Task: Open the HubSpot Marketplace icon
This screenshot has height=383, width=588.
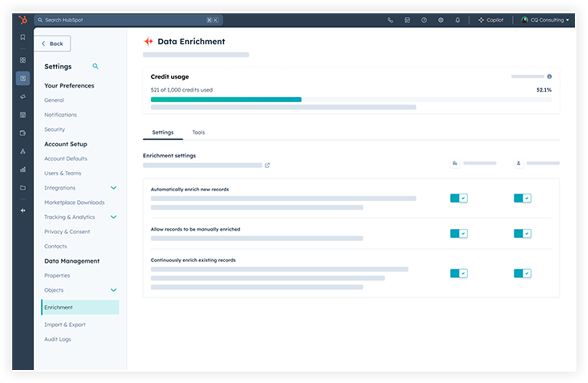Action: (x=407, y=20)
